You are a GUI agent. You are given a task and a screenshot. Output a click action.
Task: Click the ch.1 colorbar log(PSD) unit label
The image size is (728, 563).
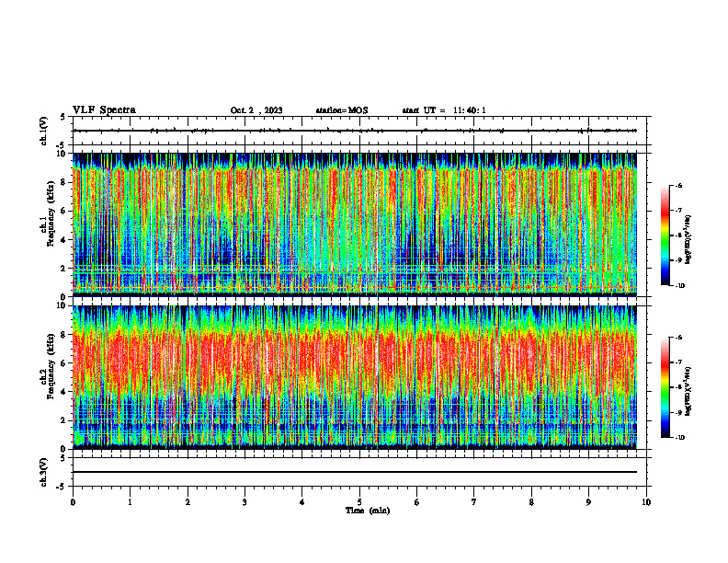click(688, 240)
